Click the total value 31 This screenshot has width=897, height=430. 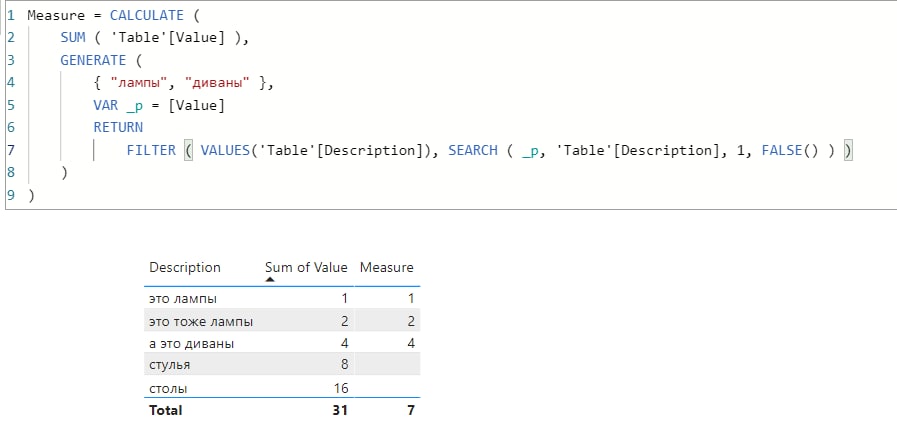pyautogui.click(x=340, y=410)
